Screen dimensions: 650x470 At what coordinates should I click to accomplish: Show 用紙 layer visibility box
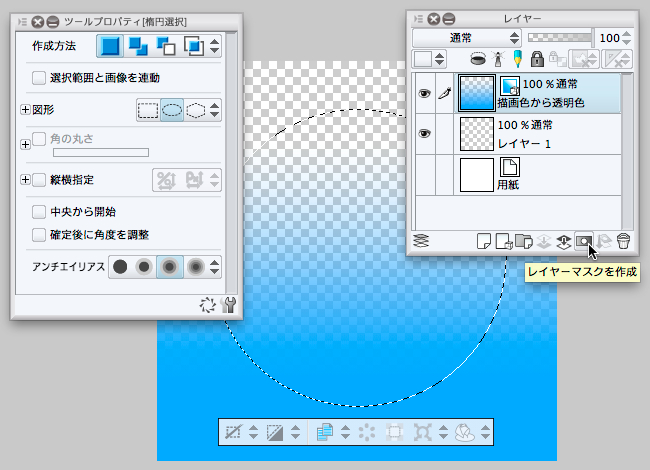(424, 174)
